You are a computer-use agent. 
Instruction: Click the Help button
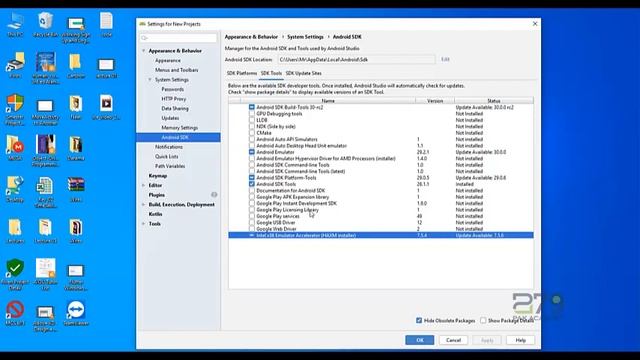tap(520, 340)
